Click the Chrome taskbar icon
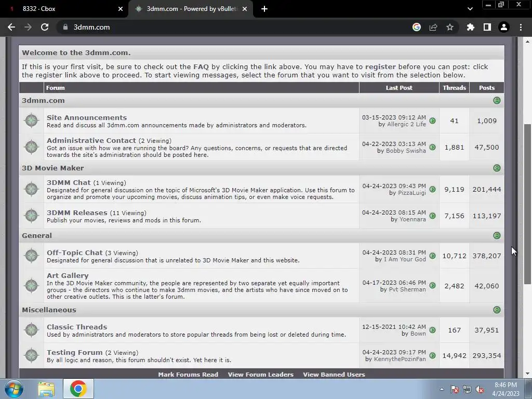Viewport: 532px width, 399px height. [78, 389]
